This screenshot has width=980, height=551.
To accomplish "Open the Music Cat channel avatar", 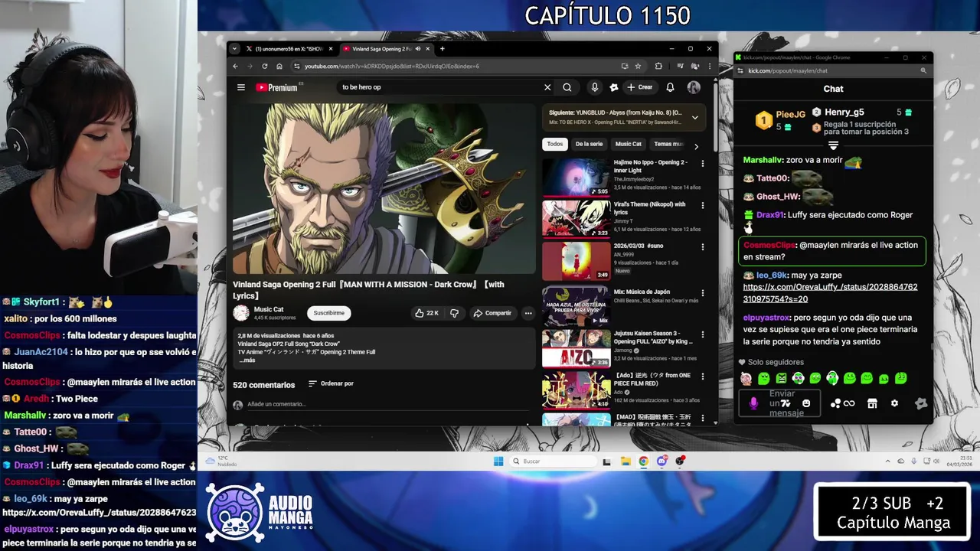I will (x=241, y=313).
